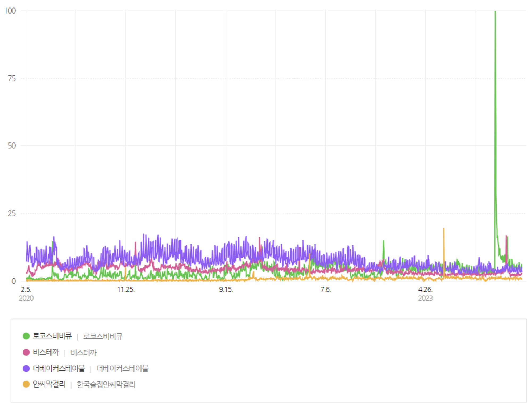The width and height of the screenshot is (532, 403).
Task: Toggle the purple 더베이커스테이블 legend dot
Action: point(26,368)
